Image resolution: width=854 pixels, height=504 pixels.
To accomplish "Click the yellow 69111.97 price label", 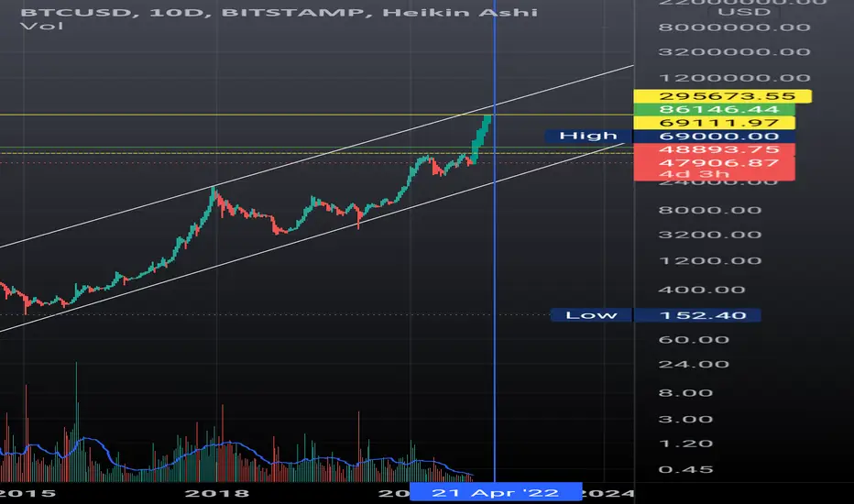I will pyautogui.click(x=714, y=123).
